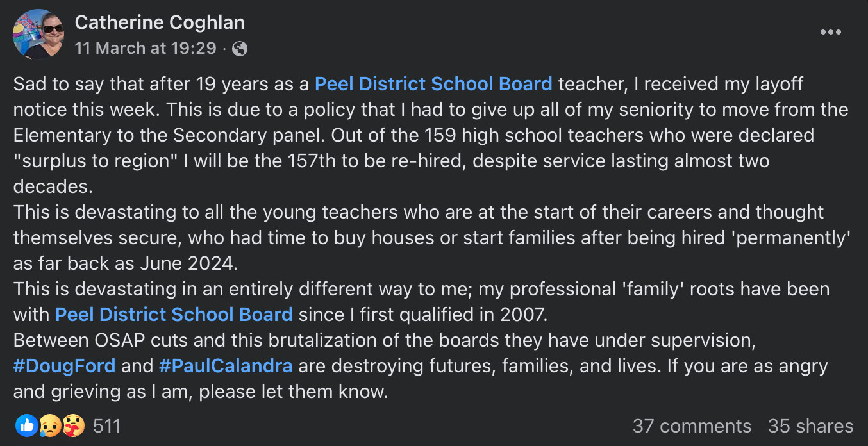View the 37 comments
Viewport: 868px width, 446px height.
point(692,426)
